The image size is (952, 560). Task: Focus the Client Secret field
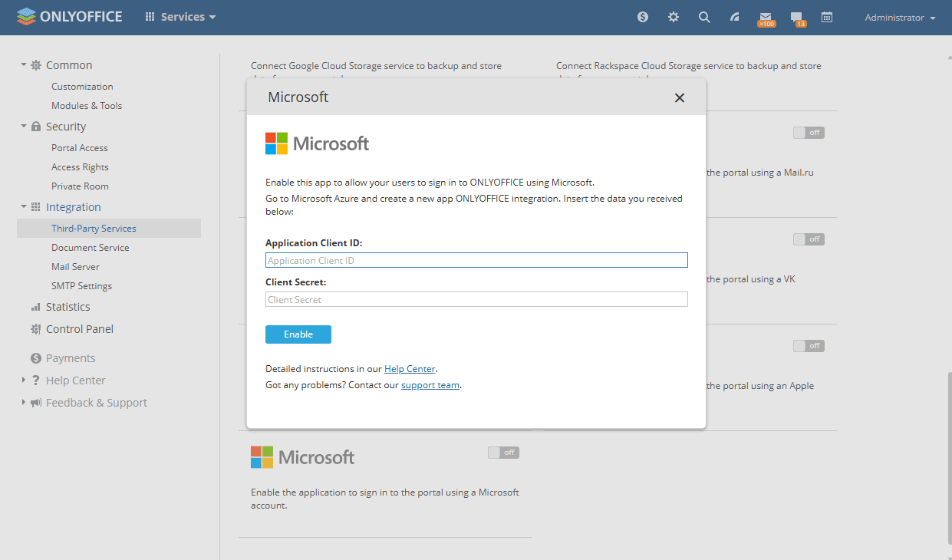click(476, 299)
